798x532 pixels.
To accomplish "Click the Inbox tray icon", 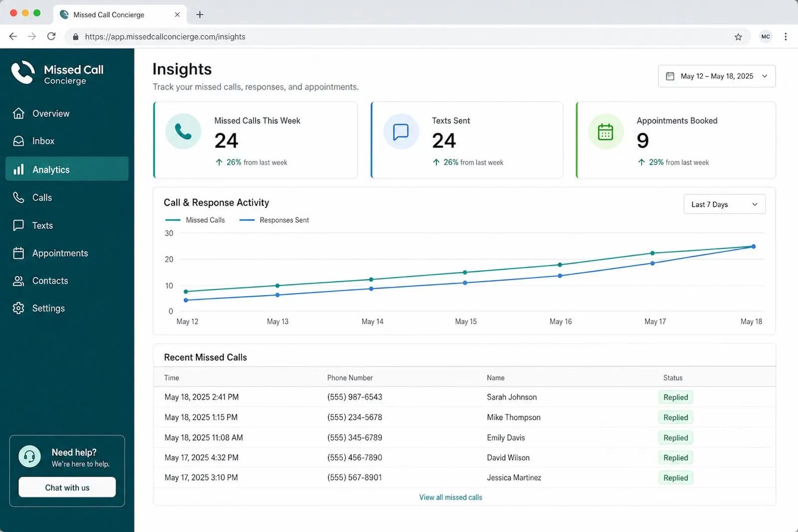I will point(18,141).
